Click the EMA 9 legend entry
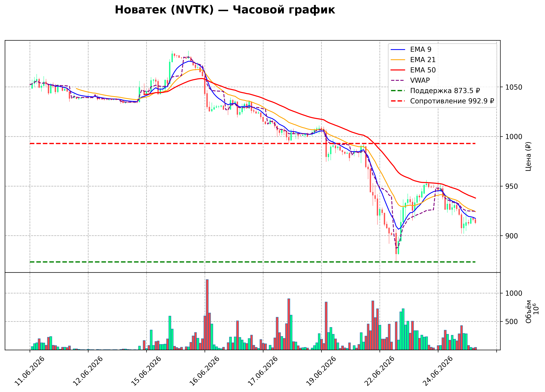 [x=411, y=49]
